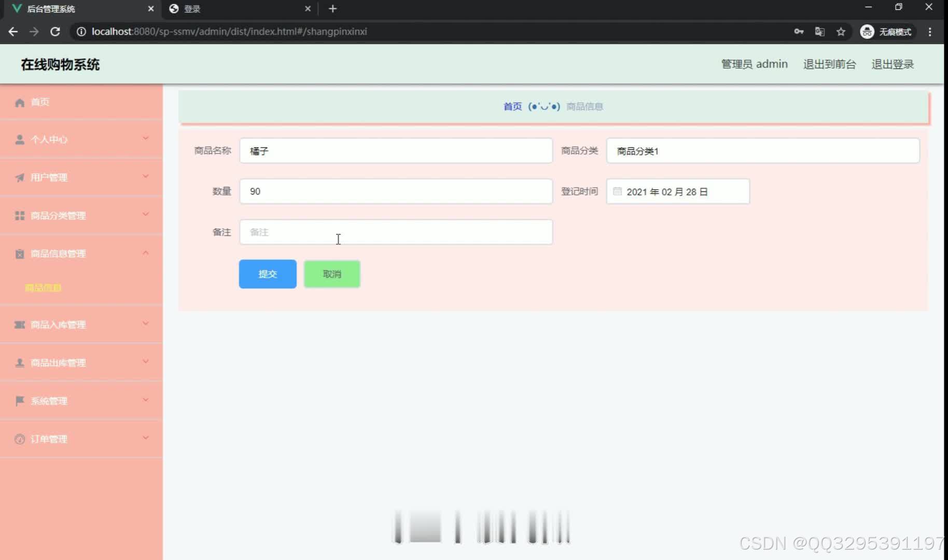Screen dimensions: 948x560
Task: Click the calendar icon in 登记时间 field
Action: pyautogui.click(x=617, y=191)
